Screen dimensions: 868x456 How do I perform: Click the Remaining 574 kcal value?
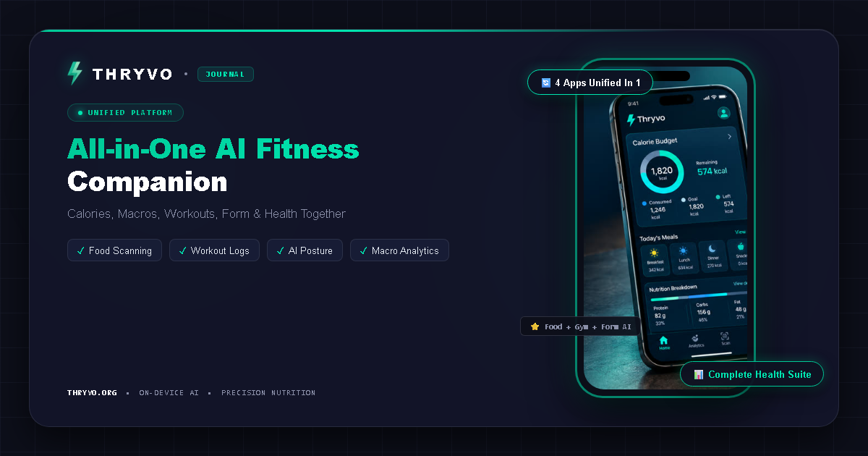[712, 172]
